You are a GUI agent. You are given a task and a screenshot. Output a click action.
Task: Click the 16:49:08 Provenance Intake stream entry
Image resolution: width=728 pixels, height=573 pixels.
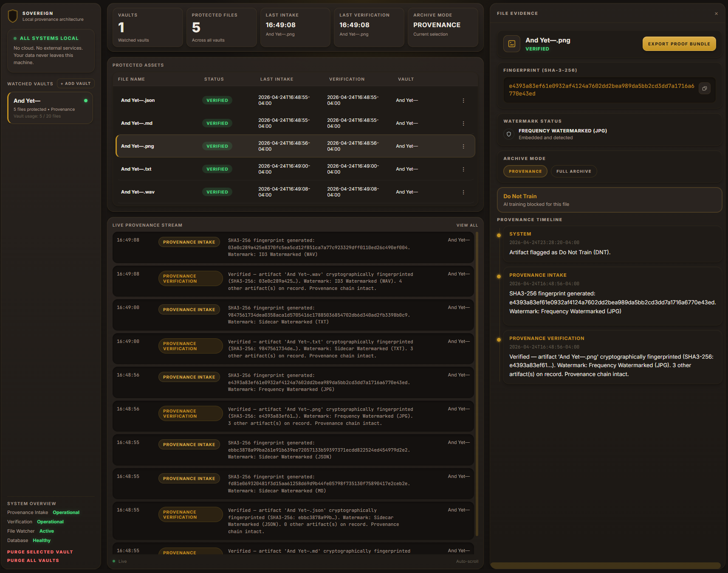(x=293, y=247)
